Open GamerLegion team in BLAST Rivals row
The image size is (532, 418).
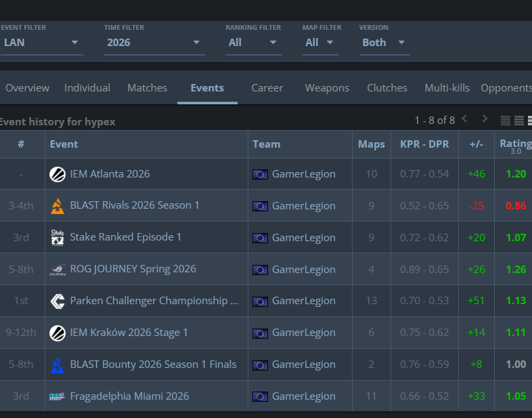coord(304,206)
